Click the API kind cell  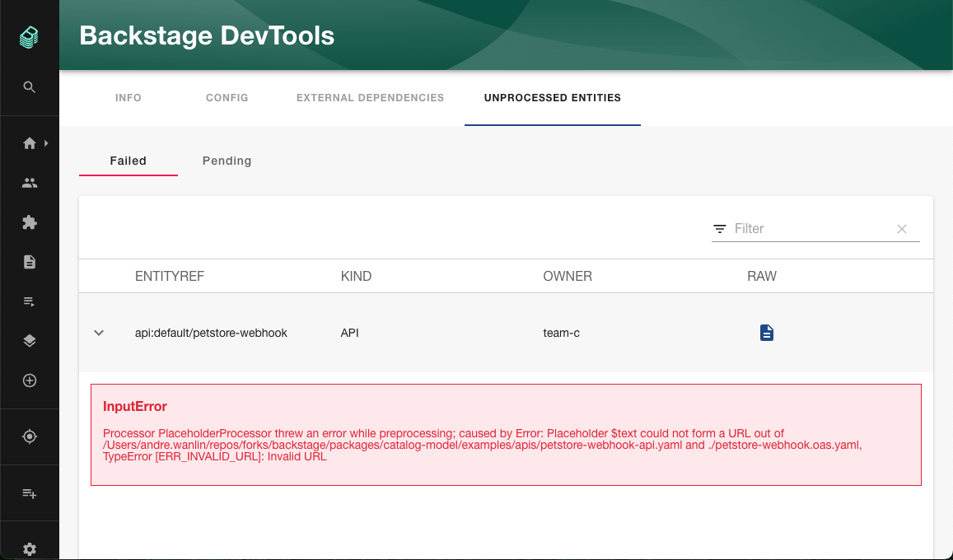(349, 333)
